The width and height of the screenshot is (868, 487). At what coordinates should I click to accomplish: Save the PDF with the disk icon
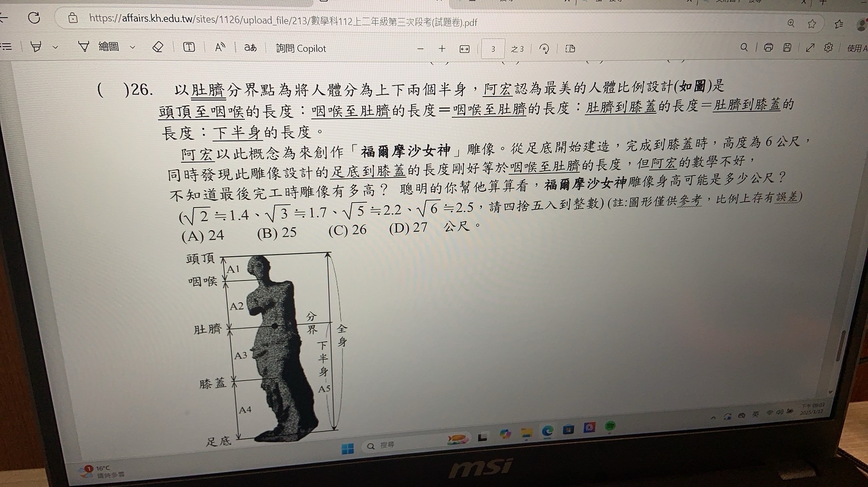click(787, 47)
